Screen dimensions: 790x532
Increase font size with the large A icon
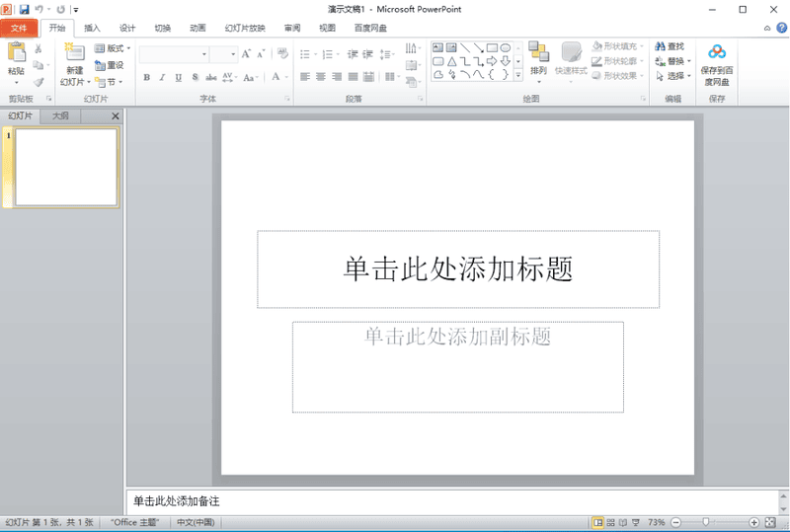[246, 54]
